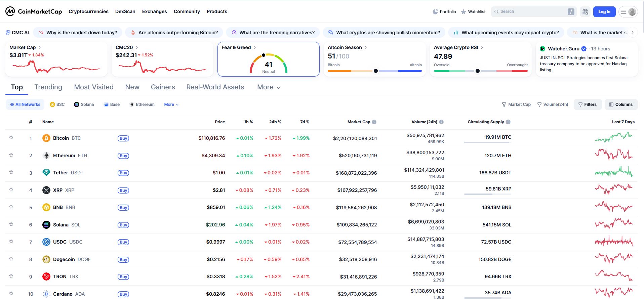The image size is (644, 299).
Task: Click XRP's black coin icon
Action: pos(46,190)
